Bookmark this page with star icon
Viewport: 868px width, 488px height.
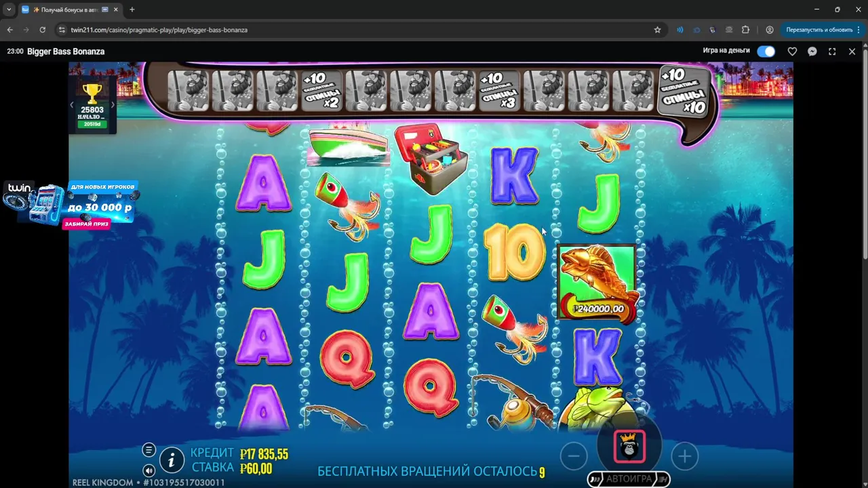(657, 30)
